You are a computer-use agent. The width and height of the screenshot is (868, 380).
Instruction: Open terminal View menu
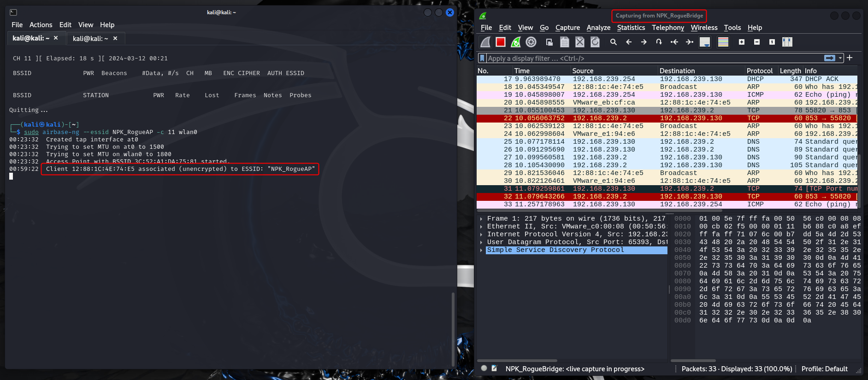(86, 25)
